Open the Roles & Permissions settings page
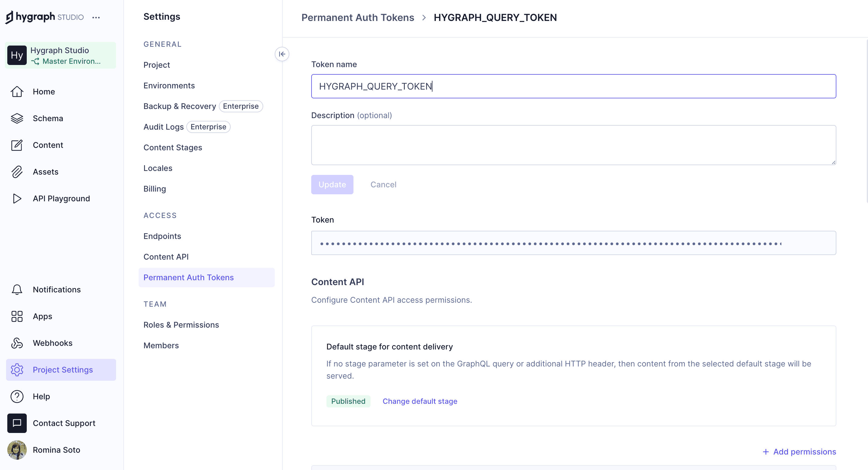 [181, 325]
